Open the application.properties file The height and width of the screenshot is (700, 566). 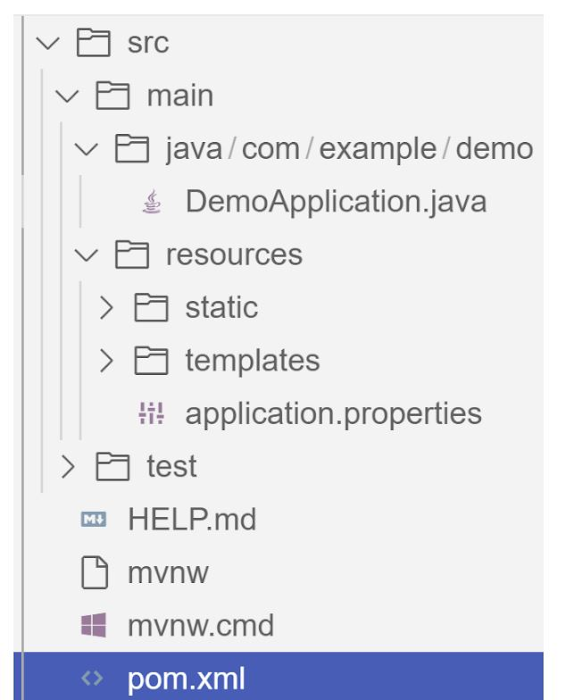[333, 414]
